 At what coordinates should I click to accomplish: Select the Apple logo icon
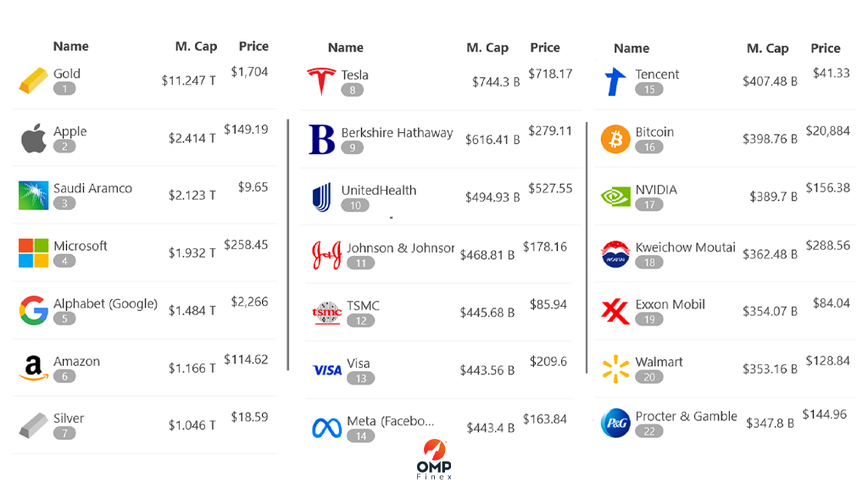coord(33,138)
